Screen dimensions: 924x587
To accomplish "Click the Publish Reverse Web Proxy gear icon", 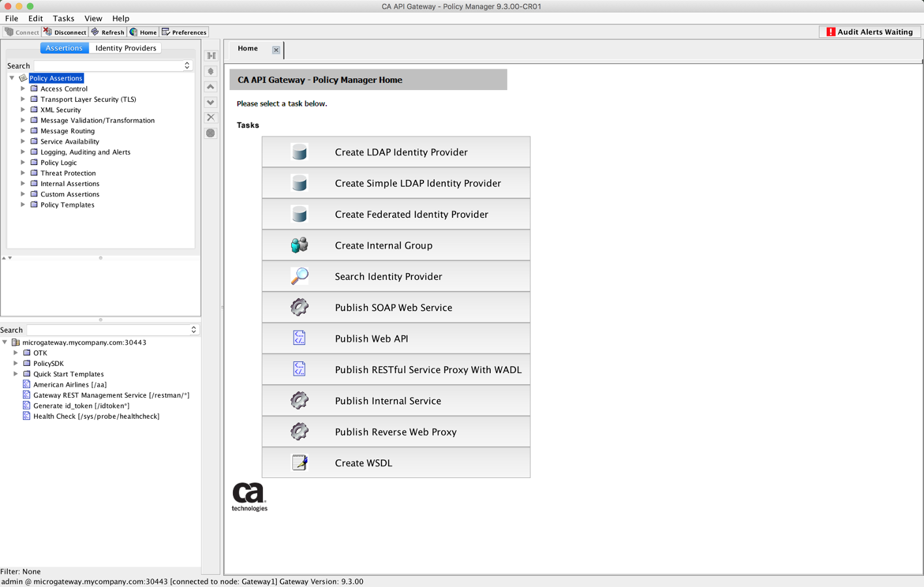I will 300,432.
